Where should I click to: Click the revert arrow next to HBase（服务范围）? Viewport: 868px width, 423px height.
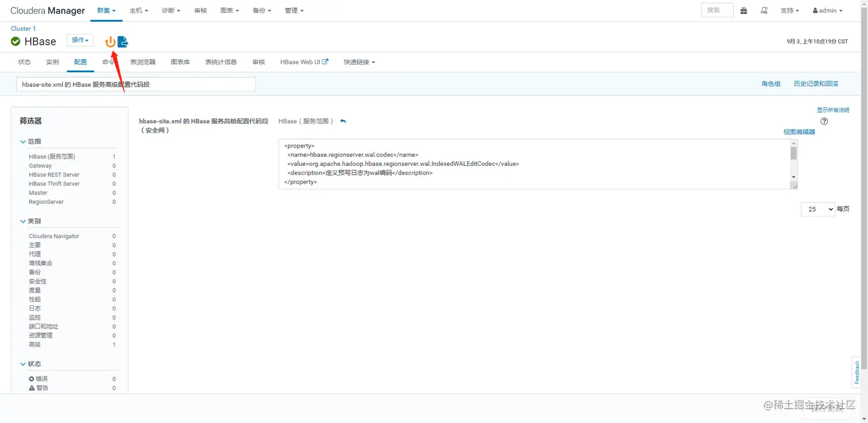(x=343, y=121)
